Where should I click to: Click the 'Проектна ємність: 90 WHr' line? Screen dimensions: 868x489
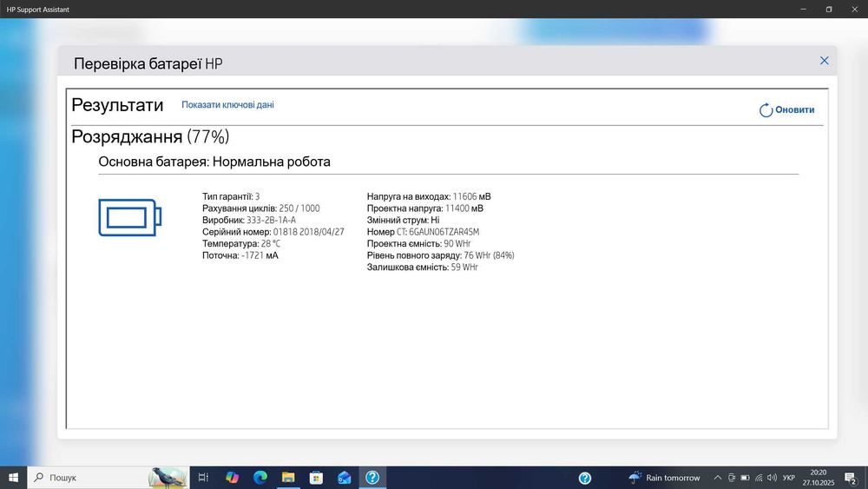pyautogui.click(x=419, y=244)
